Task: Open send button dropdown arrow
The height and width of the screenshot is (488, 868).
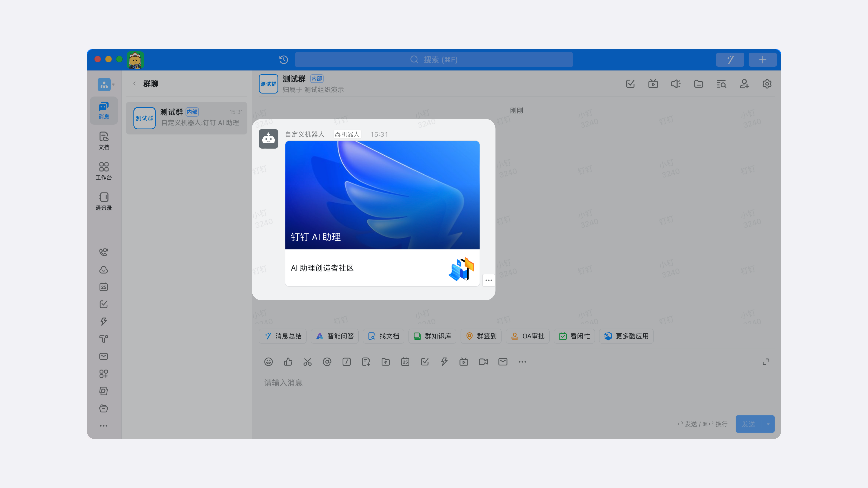Action: pyautogui.click(x=768, y=424)
